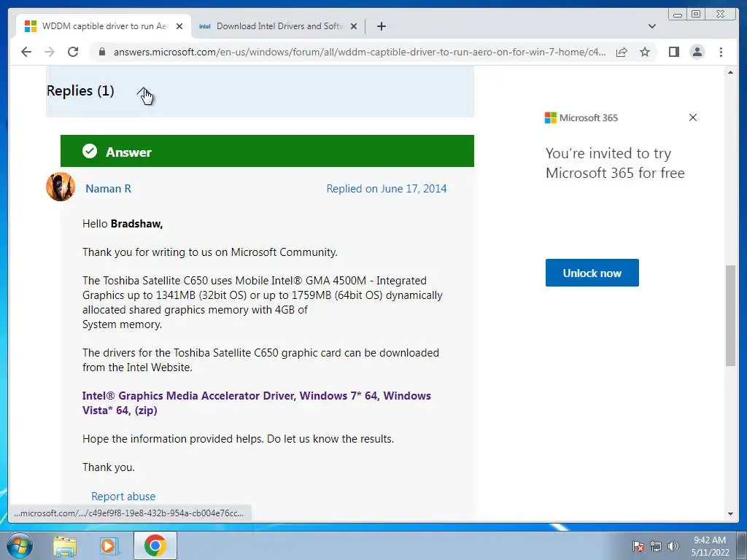Click the Unlock now button
This screenshot has height=560, width=747.
pos(592,273)
